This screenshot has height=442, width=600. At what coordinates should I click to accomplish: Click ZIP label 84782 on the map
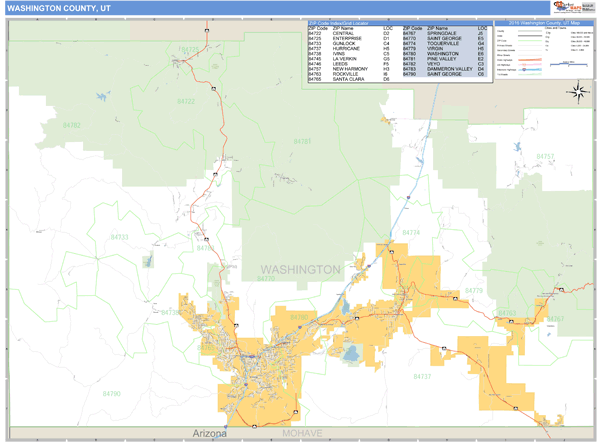tap(72, 125)
